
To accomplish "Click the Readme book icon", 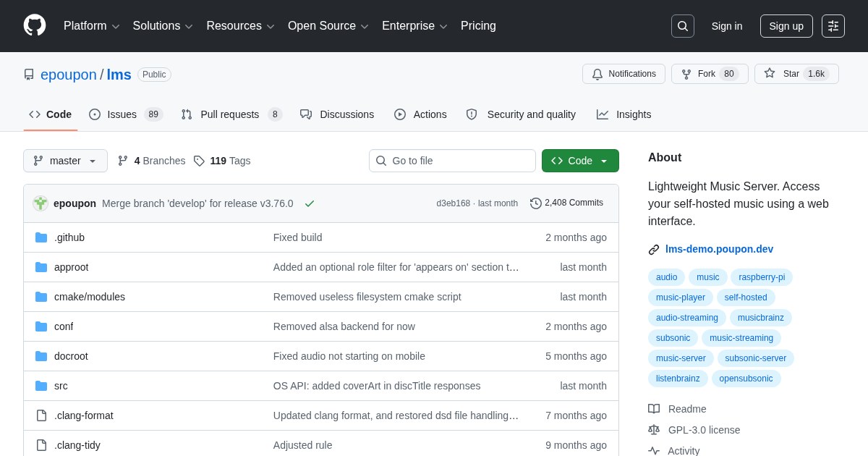I will click(654, 409).
